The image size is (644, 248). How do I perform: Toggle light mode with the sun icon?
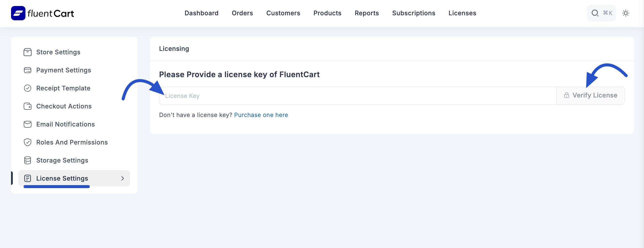626,13
